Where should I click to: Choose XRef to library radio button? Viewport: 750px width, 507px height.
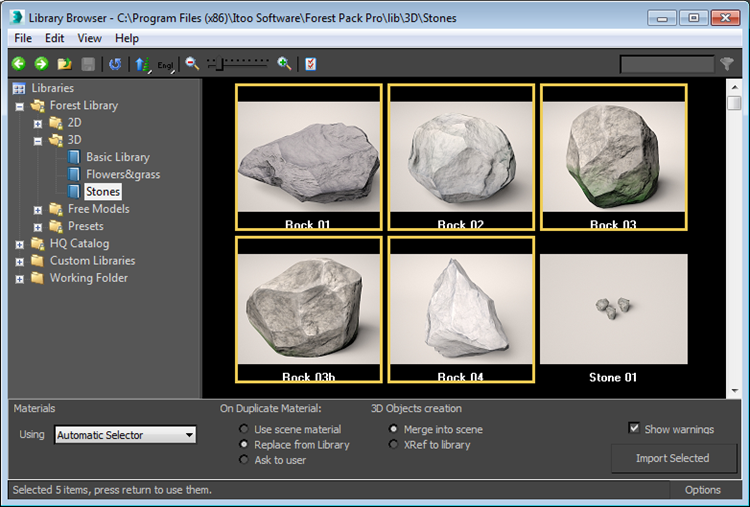(395, 444)
